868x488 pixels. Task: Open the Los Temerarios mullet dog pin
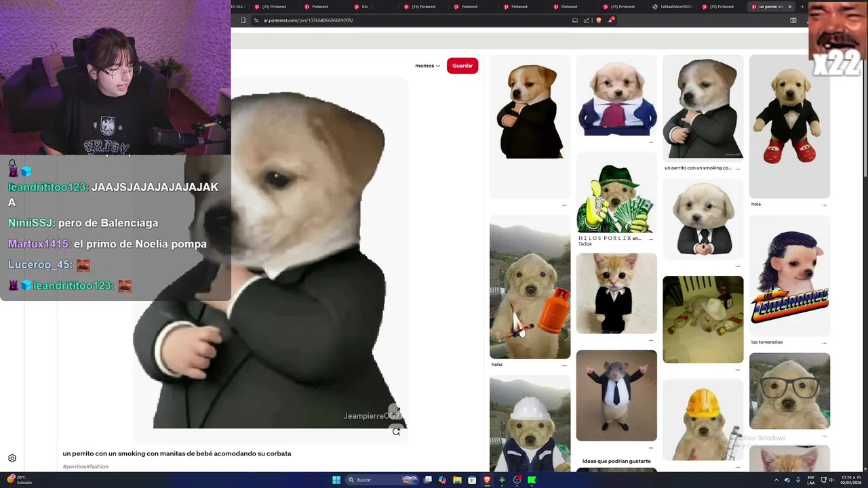coord(789,276)
